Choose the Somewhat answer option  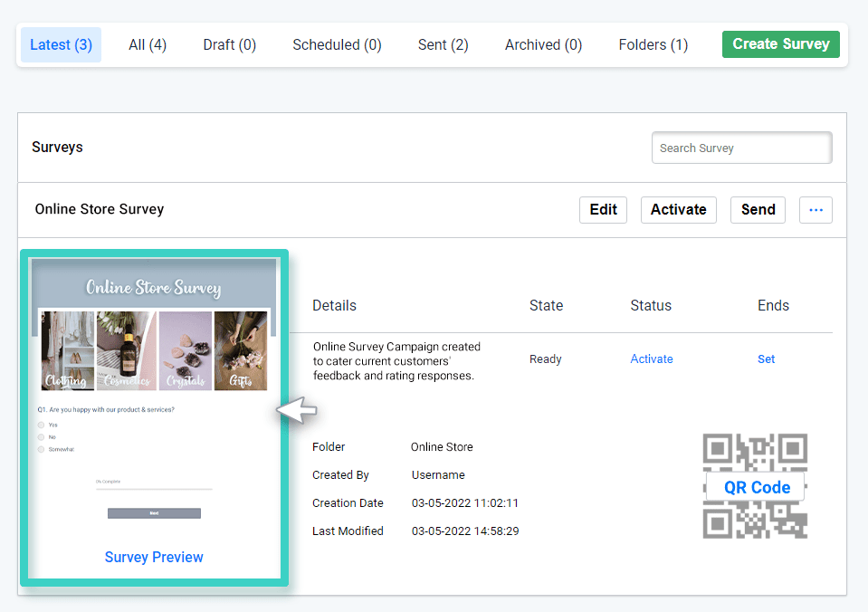click(x=41, y=449)
